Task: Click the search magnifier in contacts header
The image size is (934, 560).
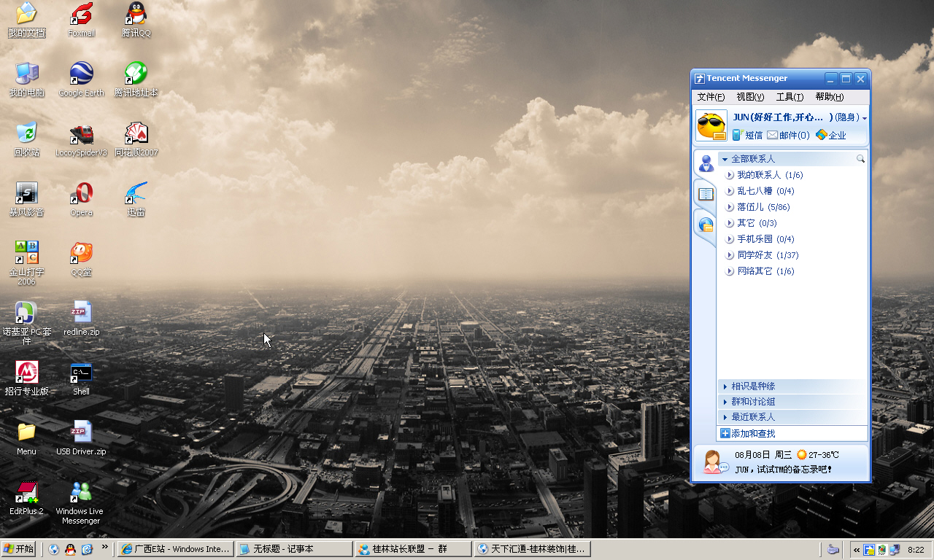Action: [860, 159]
